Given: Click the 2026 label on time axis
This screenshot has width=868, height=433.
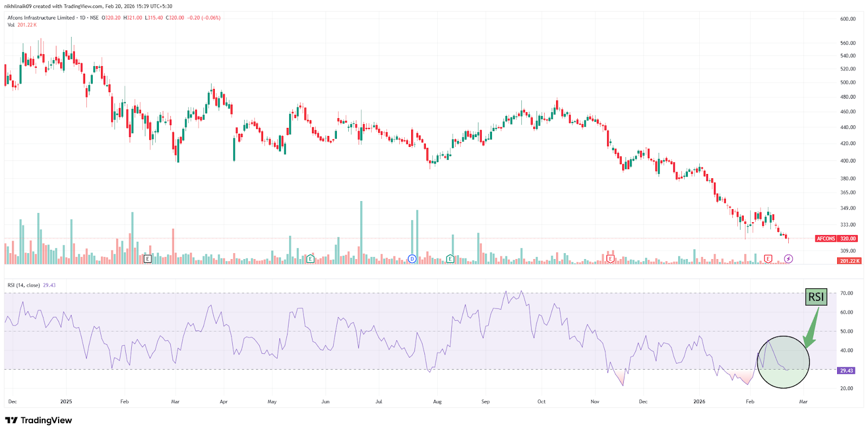Looking at the screenshot, I should point(699,402).
